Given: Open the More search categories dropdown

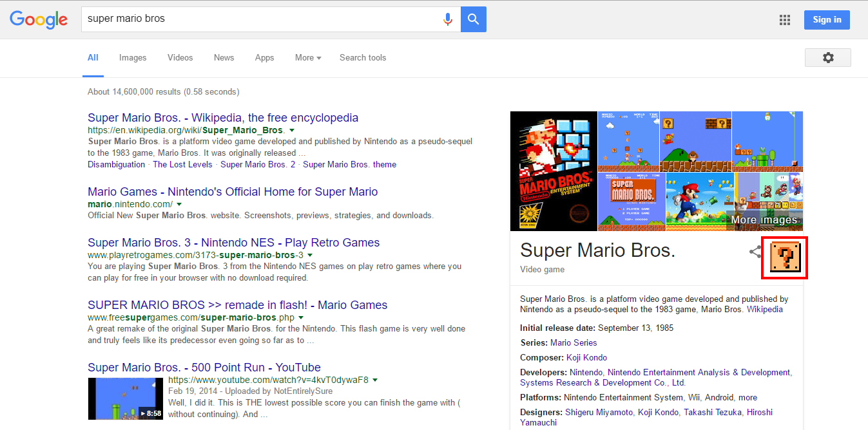Looking at the screenshot, I should (308, 57).
